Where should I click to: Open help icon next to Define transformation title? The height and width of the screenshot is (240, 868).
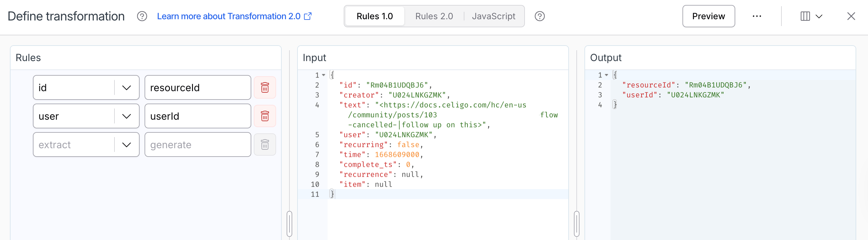point(142,16)
